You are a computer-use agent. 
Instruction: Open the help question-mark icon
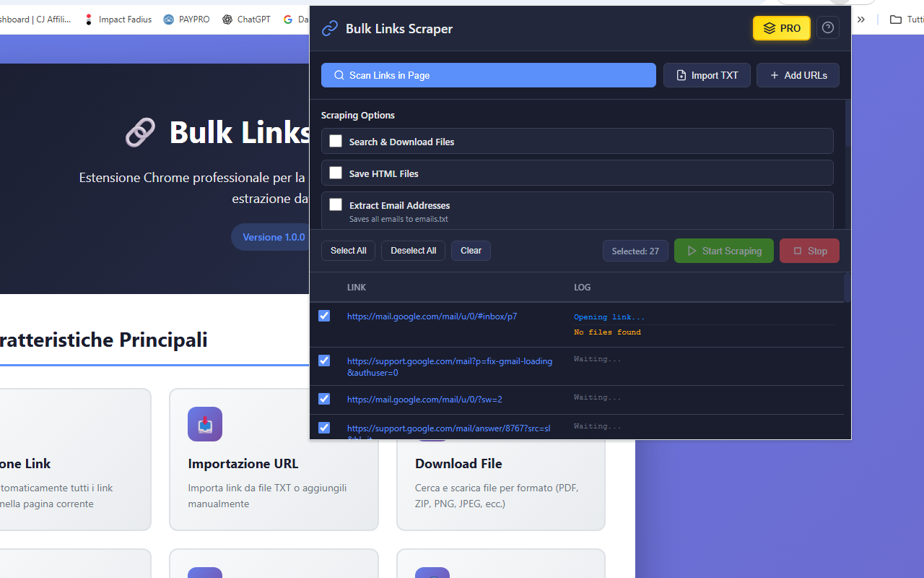pyautogui.click(x=827, y=27)
